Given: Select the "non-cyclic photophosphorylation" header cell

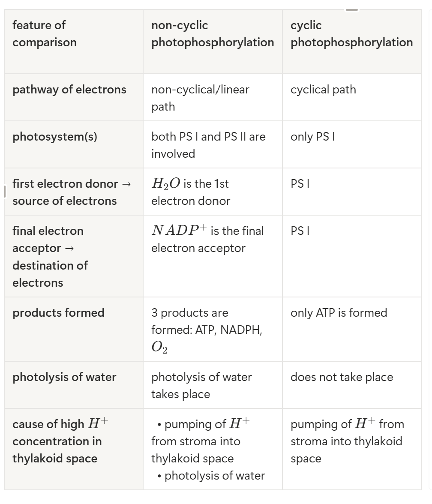Looking at the screenshot, I should click(213, 42).
